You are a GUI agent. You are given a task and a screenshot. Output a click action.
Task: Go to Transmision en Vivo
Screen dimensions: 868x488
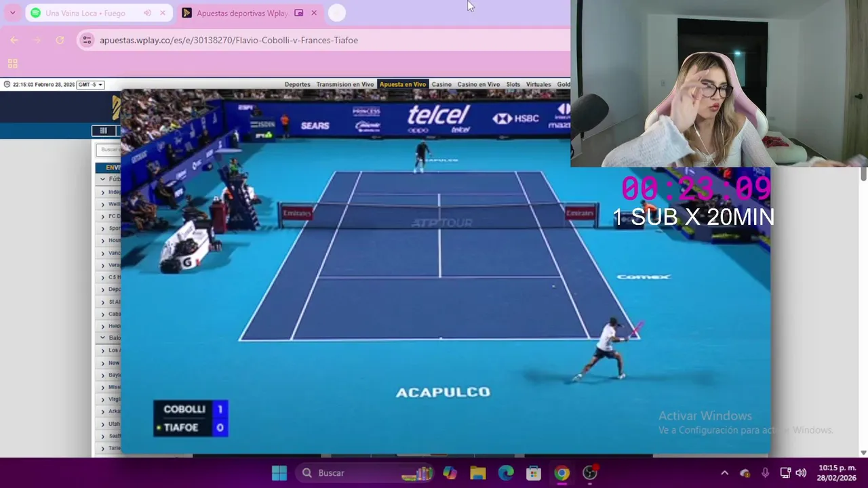tap(344, 85)
